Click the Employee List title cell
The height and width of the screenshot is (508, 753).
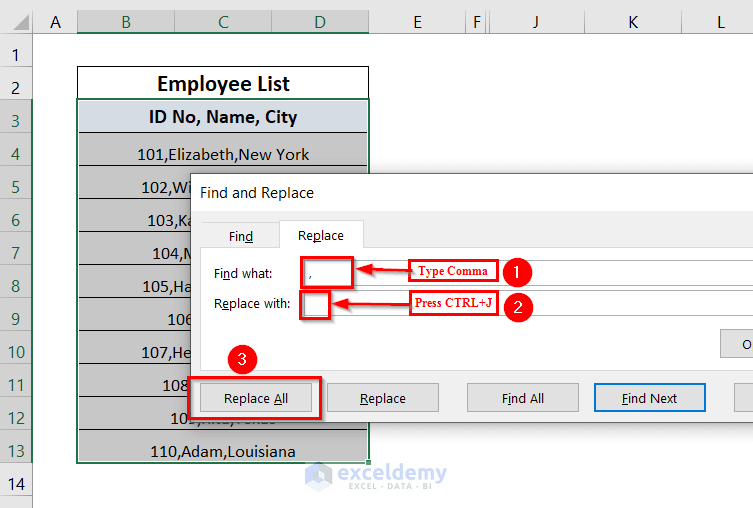(223, 84)
